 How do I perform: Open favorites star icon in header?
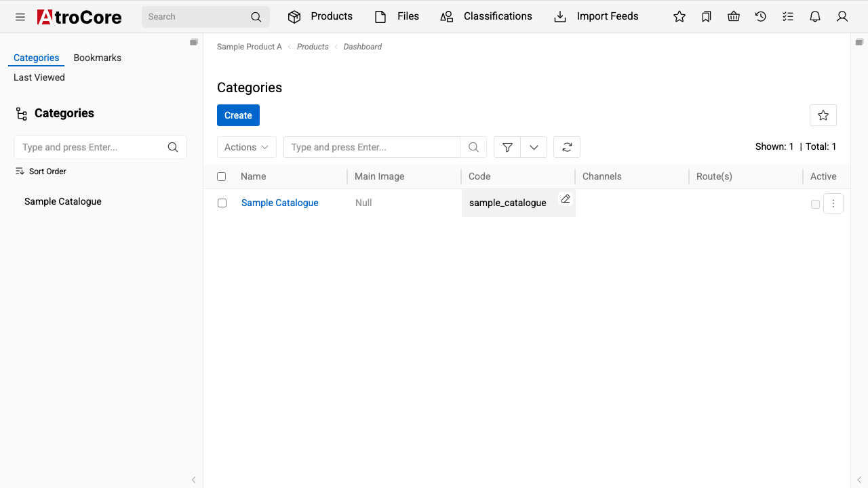(679, 17)
